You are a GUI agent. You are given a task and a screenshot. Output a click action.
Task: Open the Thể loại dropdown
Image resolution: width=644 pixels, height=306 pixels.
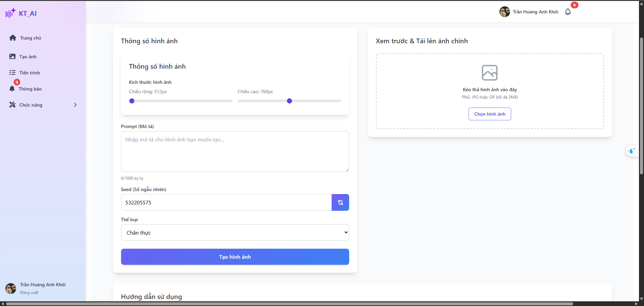[235, 233]
